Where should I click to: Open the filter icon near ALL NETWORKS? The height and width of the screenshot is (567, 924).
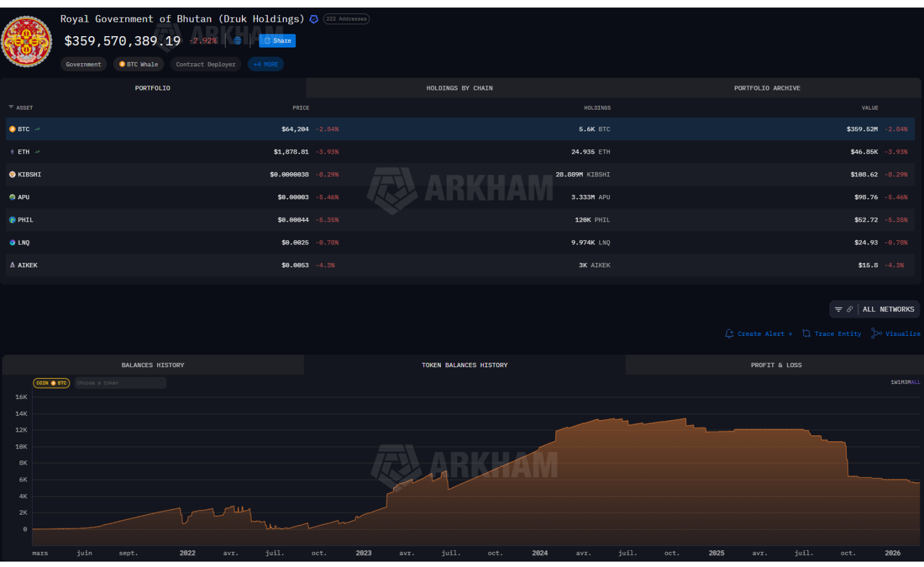coord(838,309)
